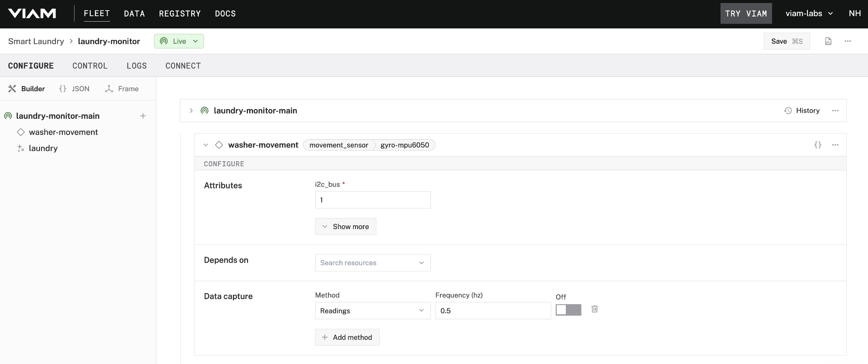This screenshot has height=364, width=868.
Task: Click the Save button
Action: (x=787, y=41)
